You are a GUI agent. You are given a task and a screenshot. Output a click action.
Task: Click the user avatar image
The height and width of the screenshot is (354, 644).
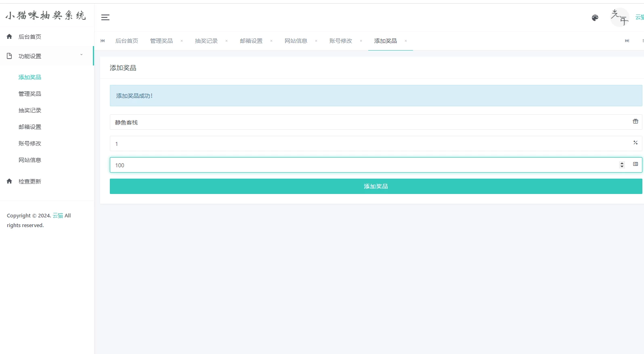click(x=619, y=17)
